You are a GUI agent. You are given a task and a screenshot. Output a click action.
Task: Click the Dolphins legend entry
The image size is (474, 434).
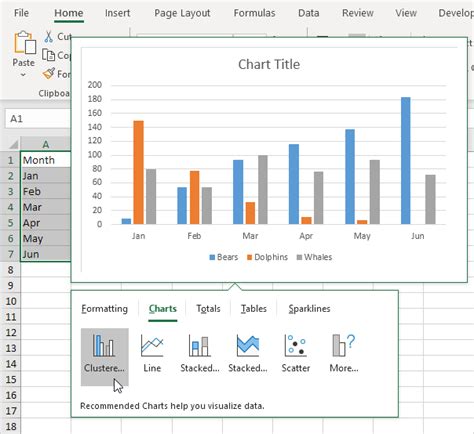267,257
